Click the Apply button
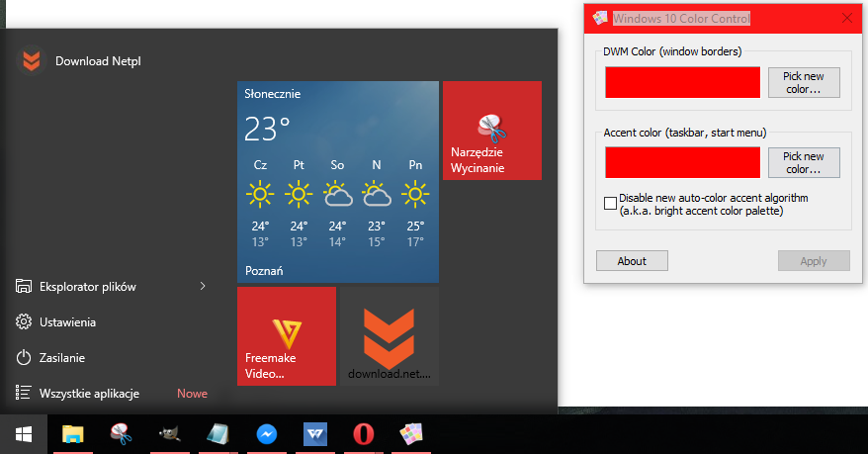The height and width of the screenshot is (454, 868). tap(814, 261)
